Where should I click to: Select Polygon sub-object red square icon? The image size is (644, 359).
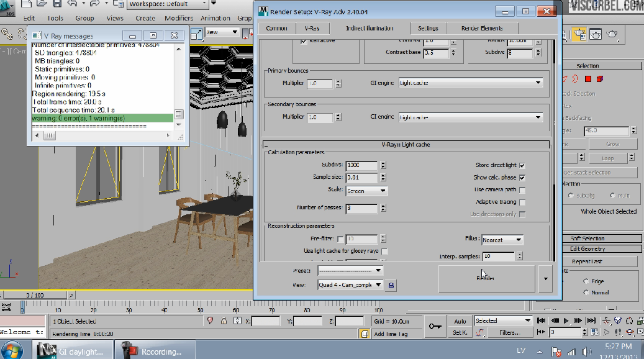click(587, 79)
